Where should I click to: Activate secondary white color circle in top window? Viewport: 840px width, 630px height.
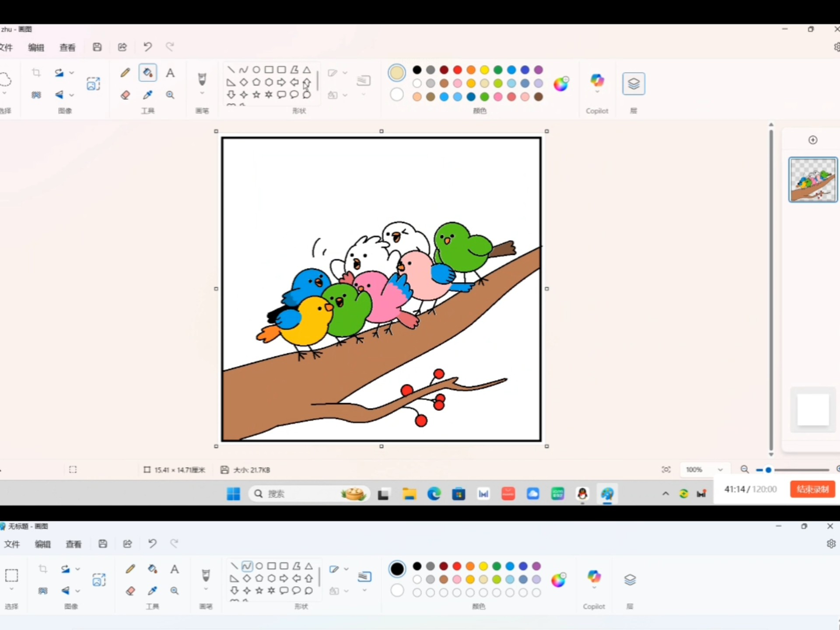[397, 94]
